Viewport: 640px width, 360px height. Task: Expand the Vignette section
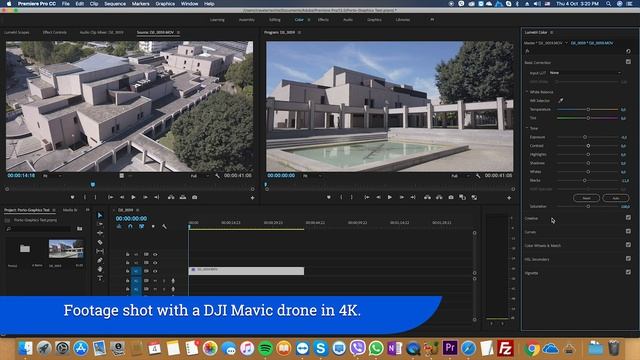pyautogui.click(x=531, y=273)
